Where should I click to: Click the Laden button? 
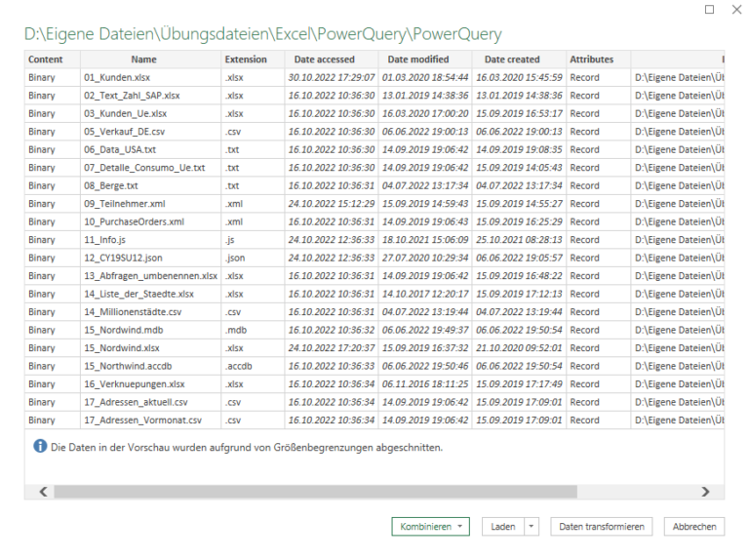point(503,527)
